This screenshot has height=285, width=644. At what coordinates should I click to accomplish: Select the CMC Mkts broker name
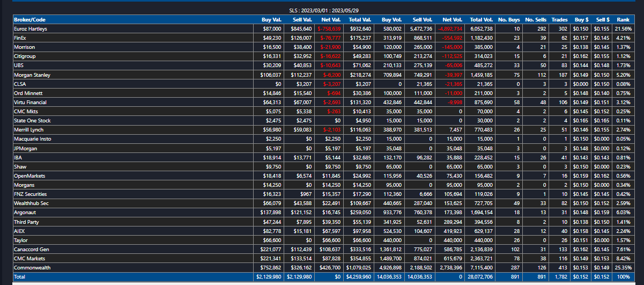pyautogui.click(x=25, y=112)
